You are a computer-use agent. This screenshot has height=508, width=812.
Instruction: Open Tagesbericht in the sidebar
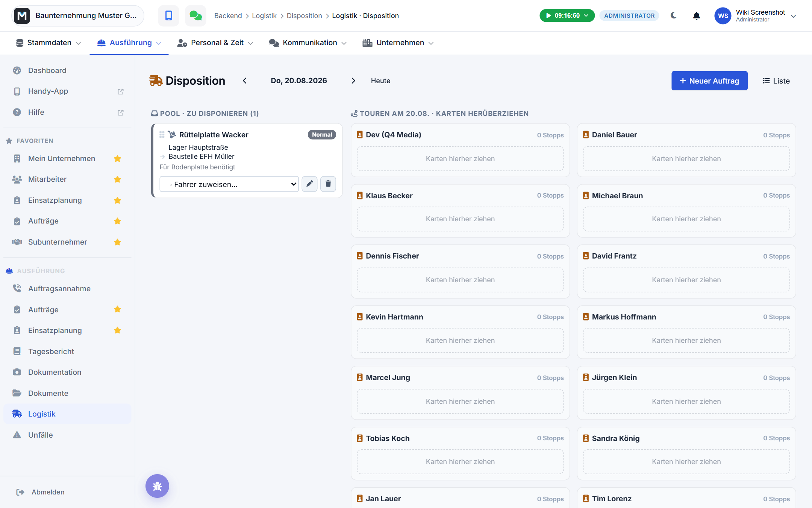click(x=67, y=351)
